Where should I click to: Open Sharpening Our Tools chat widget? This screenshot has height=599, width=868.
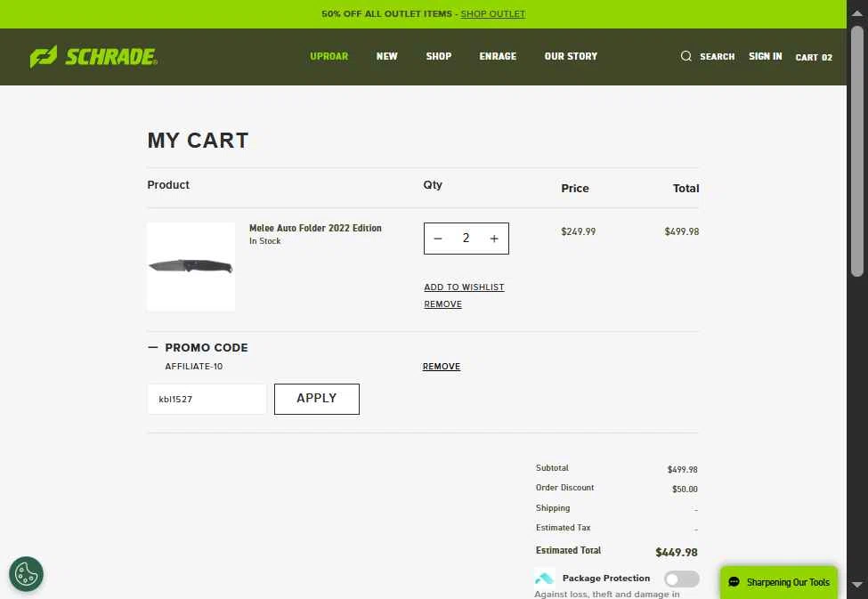(x=778, y=582)
